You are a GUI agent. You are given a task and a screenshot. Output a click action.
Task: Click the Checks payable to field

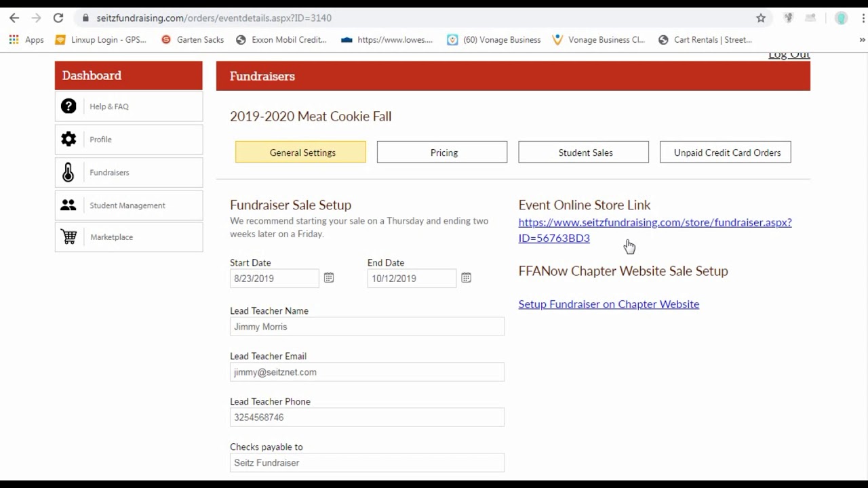(367, 463)
